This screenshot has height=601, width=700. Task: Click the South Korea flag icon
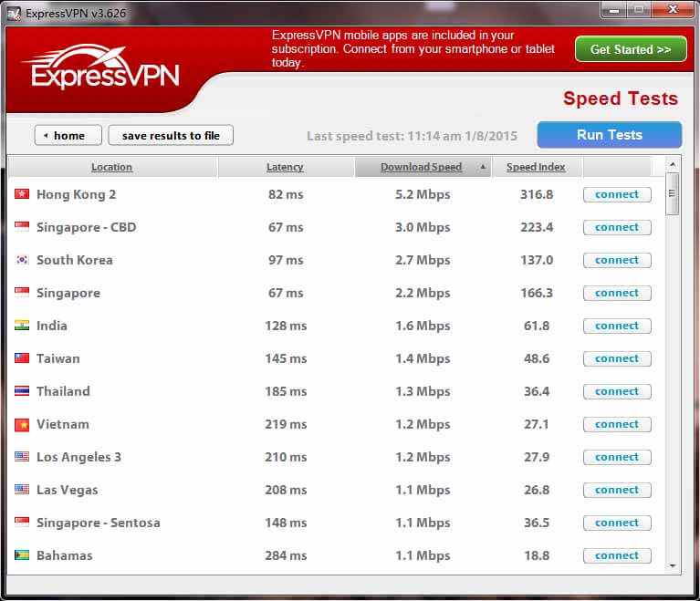pyautogui.click(x=22, y=260)
